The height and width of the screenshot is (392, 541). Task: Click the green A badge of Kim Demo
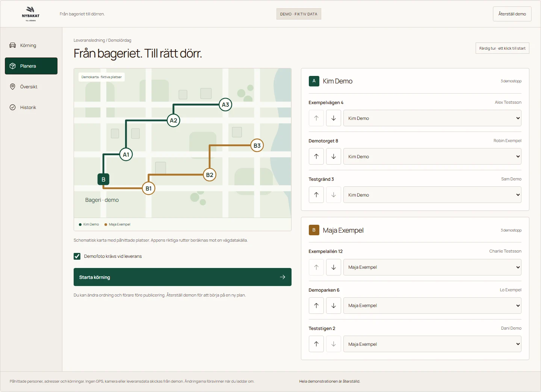[x=314, y=81]
